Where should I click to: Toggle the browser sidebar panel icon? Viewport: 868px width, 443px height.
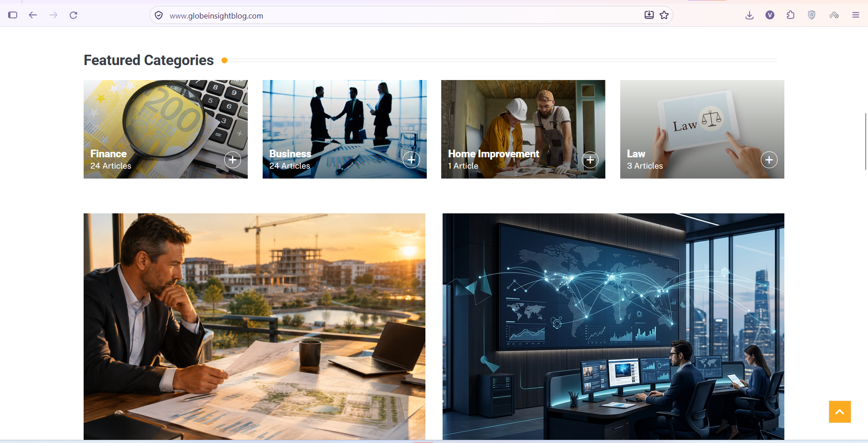click(x=13, y=15)
